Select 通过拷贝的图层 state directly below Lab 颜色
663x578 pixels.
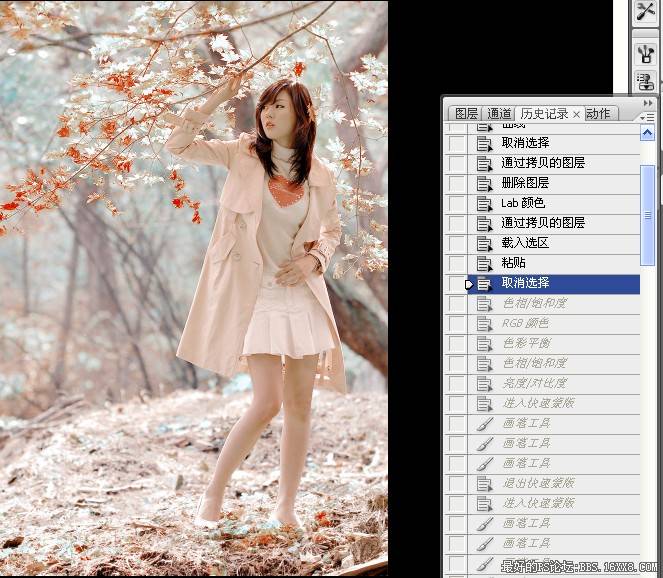click(553, 223)
